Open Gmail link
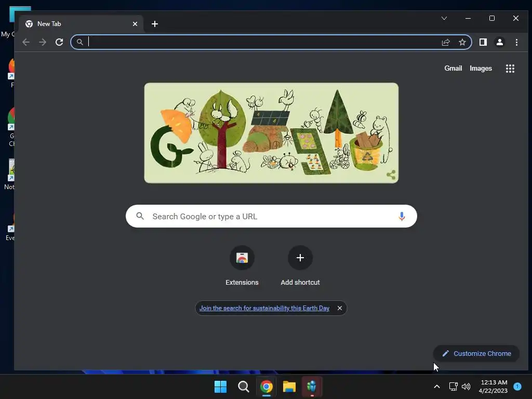The image size is (532, 399). pos(453,69)
